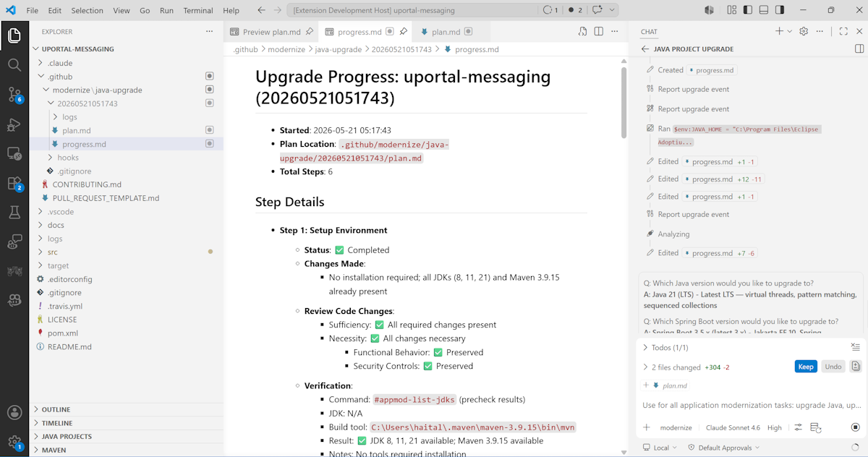Pin the Preview plan.md tab
The height and width of the screenshot is (457, 868).
pos(309,32)
